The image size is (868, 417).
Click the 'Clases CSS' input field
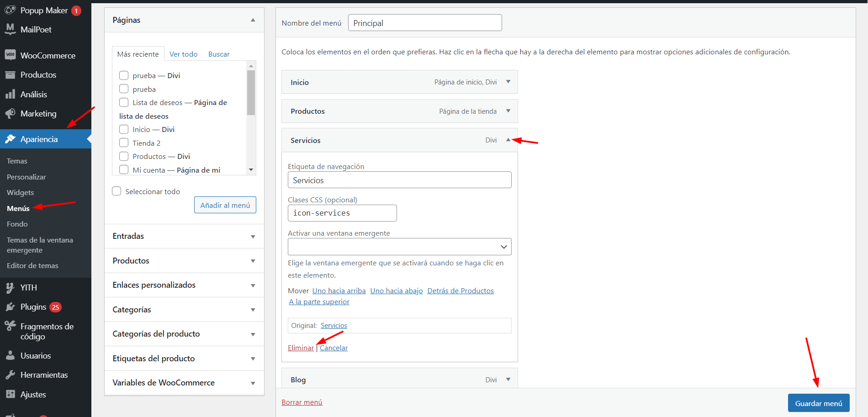[x=342, y=213]
